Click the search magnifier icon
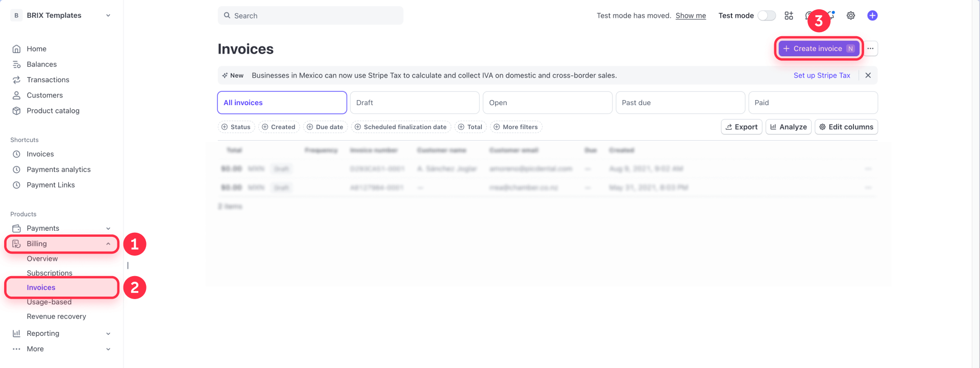The image size is (980, 368). [x=227, y=16]
